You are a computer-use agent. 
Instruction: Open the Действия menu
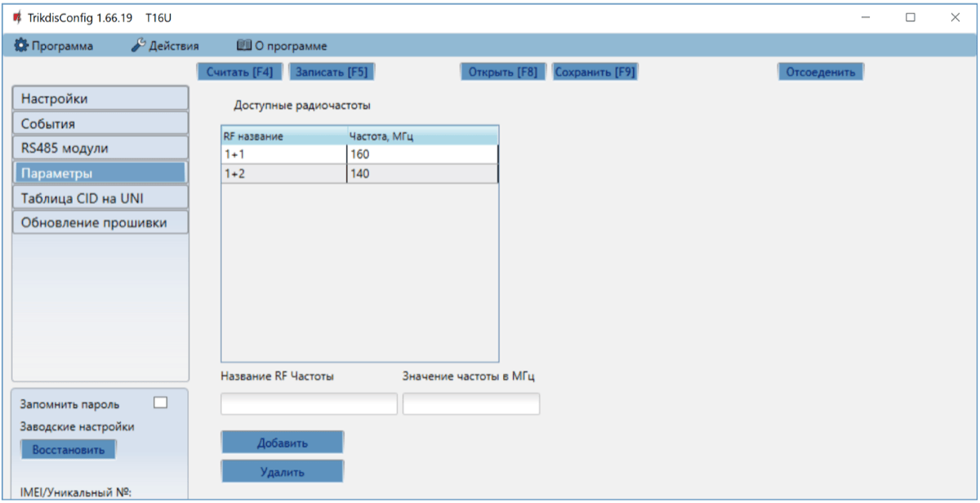(x=165, y=46)
